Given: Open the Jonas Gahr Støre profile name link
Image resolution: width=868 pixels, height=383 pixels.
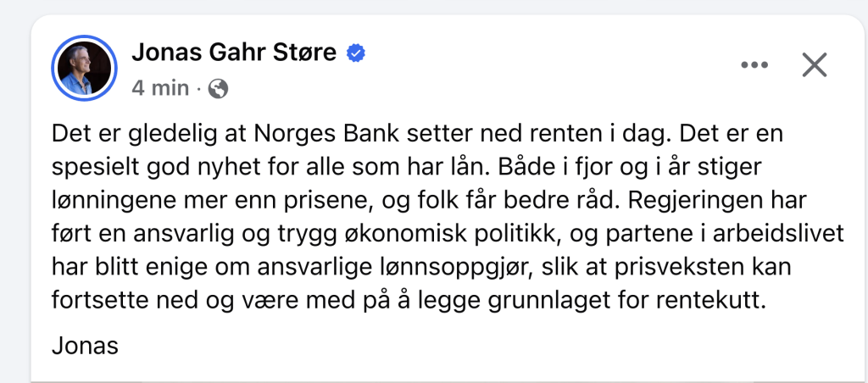Looking at the screenshot, I should tap(235, 53).
